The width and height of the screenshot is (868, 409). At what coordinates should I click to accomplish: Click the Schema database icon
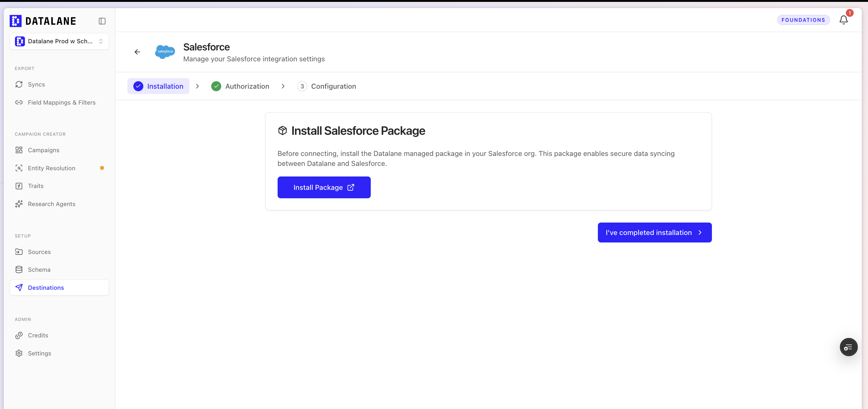19,270
